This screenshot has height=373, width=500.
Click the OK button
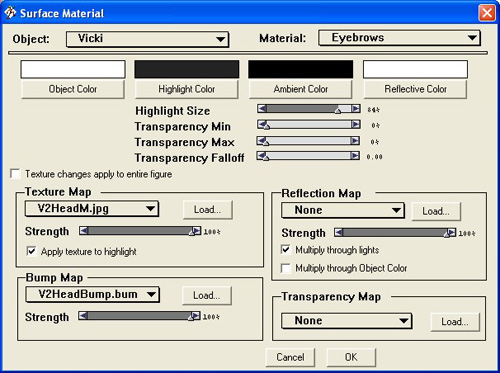(351, 357)
